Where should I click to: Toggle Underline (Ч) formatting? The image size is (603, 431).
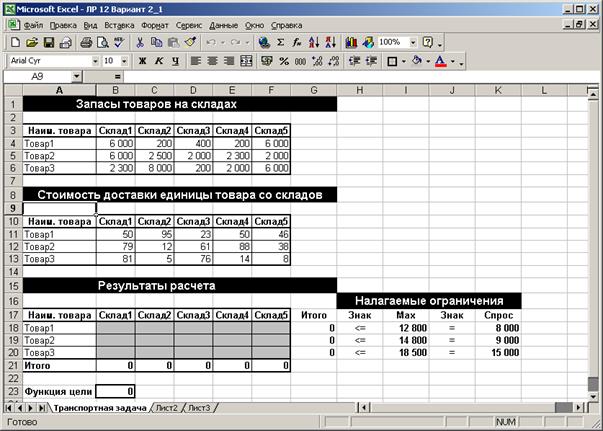pos(175,61)
